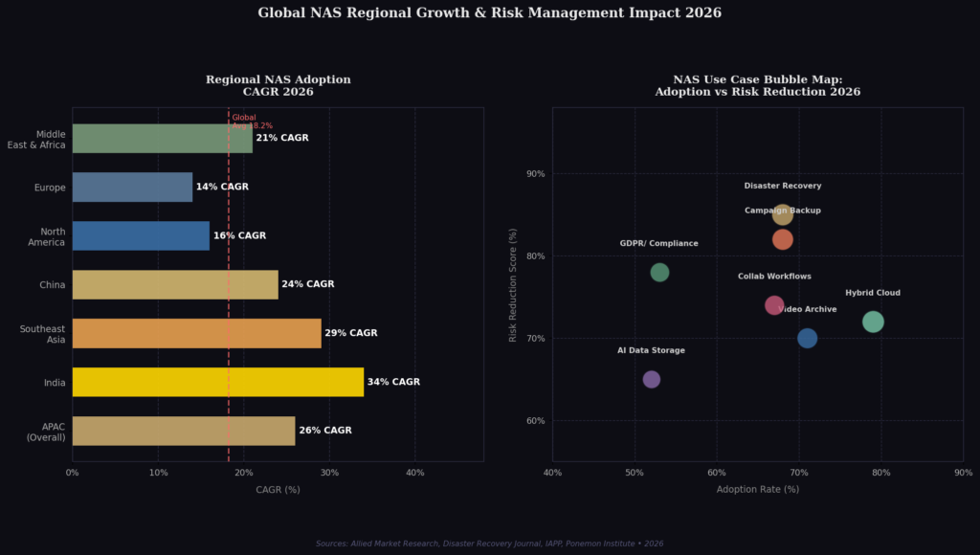This screenshot has height=555, width=980.
Task: Click the 'CAGR (%)' x-axis title
Action: pyautogui.click(x=278, y=490)
